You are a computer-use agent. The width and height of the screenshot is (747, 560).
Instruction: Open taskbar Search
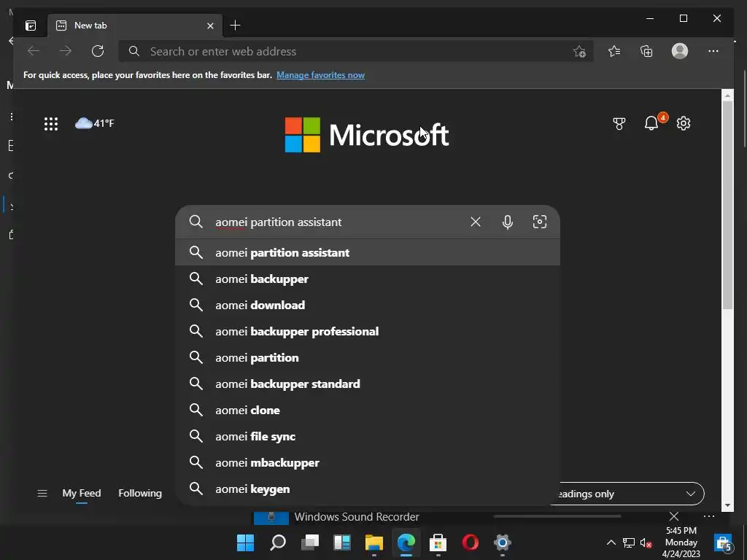[278, 542]
